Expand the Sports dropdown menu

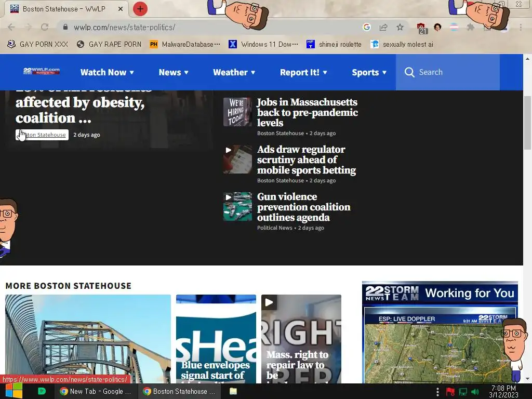click(x=369, y=72)
